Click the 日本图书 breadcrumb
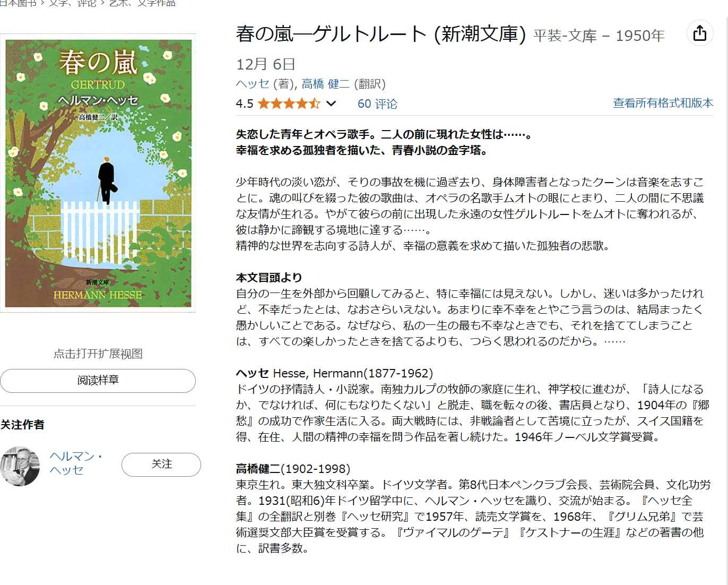 click(x=18, y=3)
